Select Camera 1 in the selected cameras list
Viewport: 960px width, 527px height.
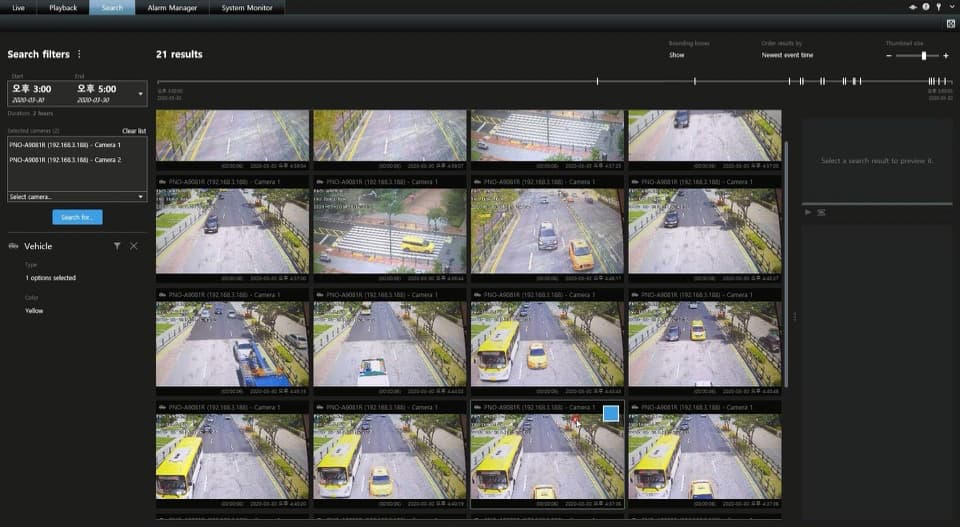(x=65, y=145)
